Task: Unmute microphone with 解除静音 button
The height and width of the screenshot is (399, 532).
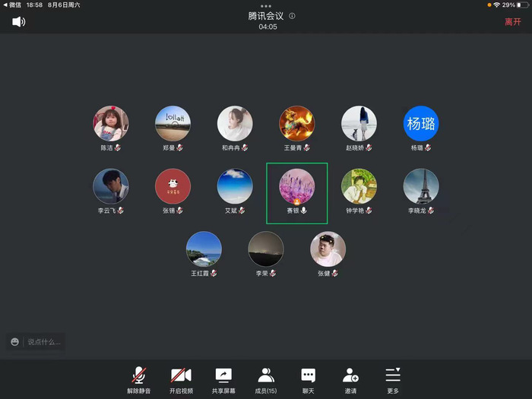Action: pos(138,378)
